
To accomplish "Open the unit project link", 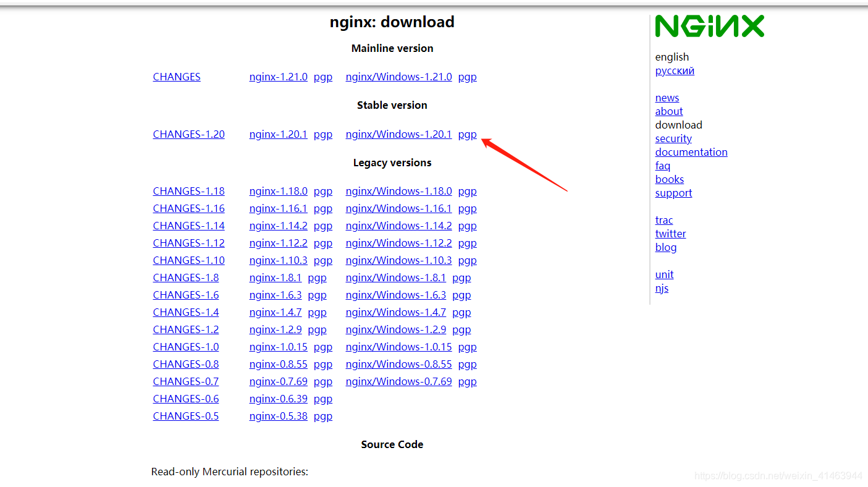I will point(664,274).
